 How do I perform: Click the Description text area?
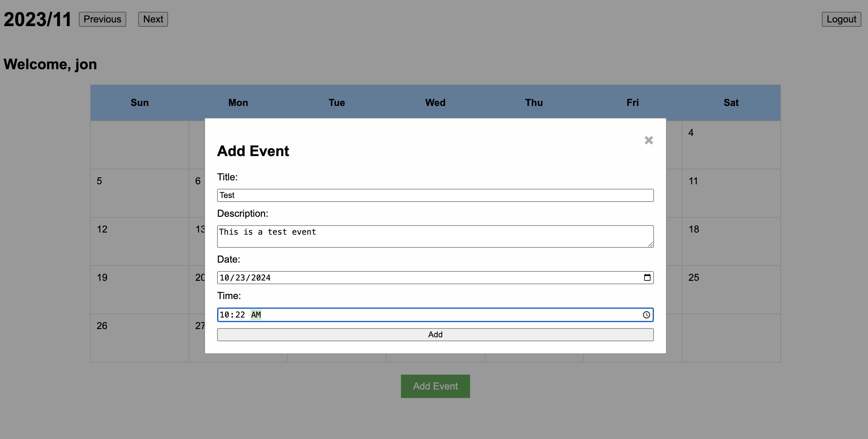(435, 237)
